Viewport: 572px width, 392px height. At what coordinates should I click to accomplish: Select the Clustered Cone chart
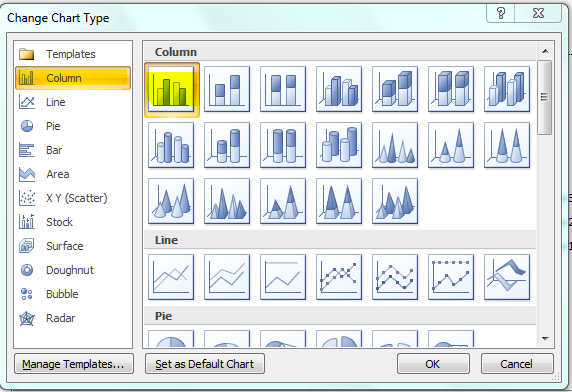(395, 145)
